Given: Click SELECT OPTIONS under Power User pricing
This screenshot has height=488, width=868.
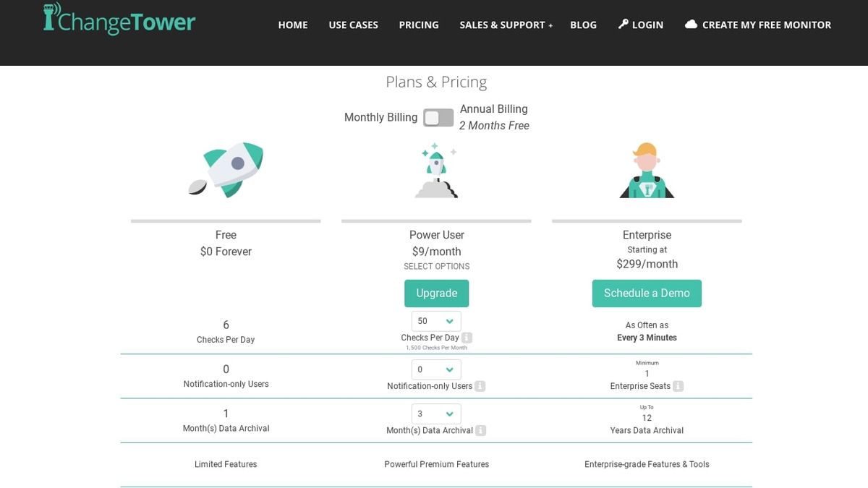Looking at the screenshot, I should point(436,266).
